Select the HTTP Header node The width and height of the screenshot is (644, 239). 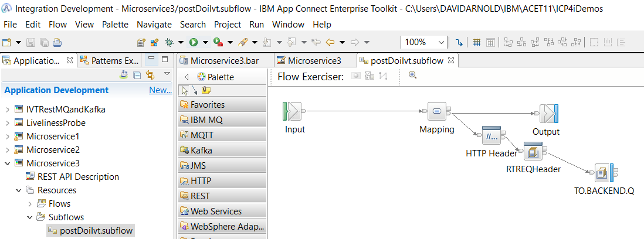(492, 135)
